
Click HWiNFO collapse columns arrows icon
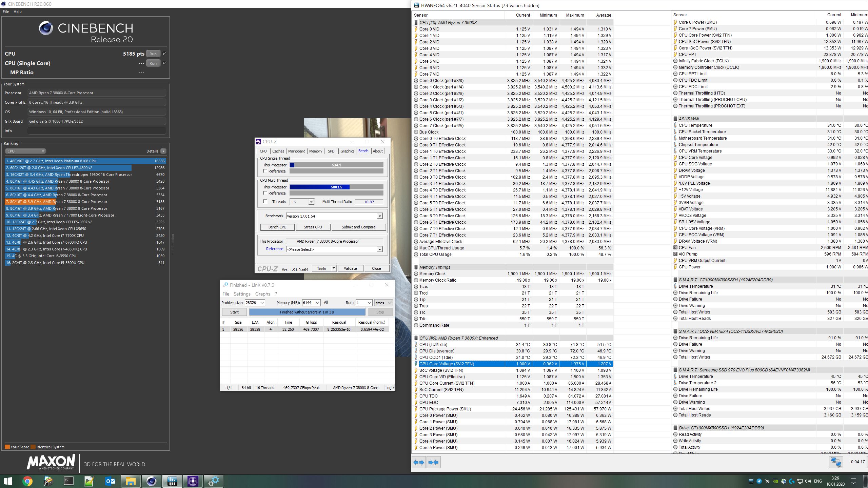click(x=433, y=462)
